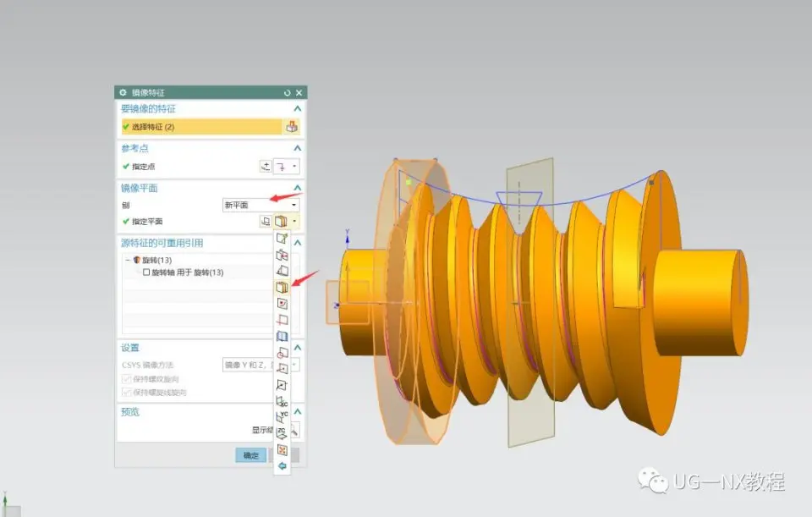Select the highlighted Bisector plane type in flyout
This screenshot has width=812, height=517.
pos(282,287)
